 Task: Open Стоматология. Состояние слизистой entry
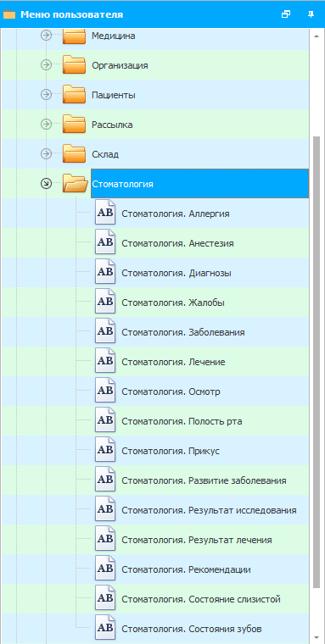201,599
